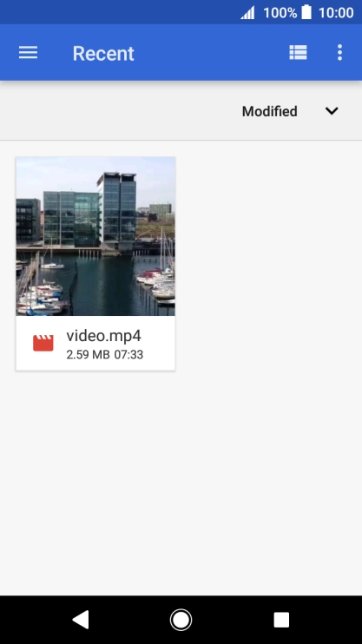
Task: Click the red video clapperboard icon
Action: pos(43,344)
